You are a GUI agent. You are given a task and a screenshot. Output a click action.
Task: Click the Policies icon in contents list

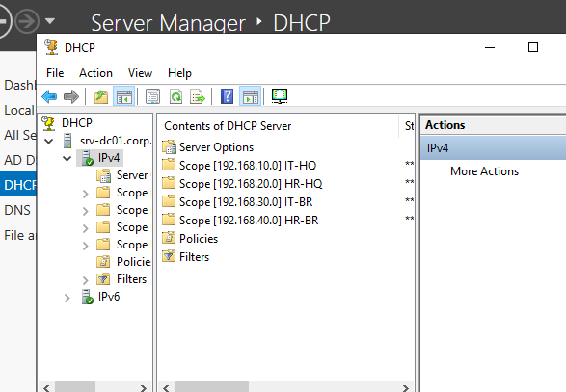pyautogui.click(x=169, y=238)
